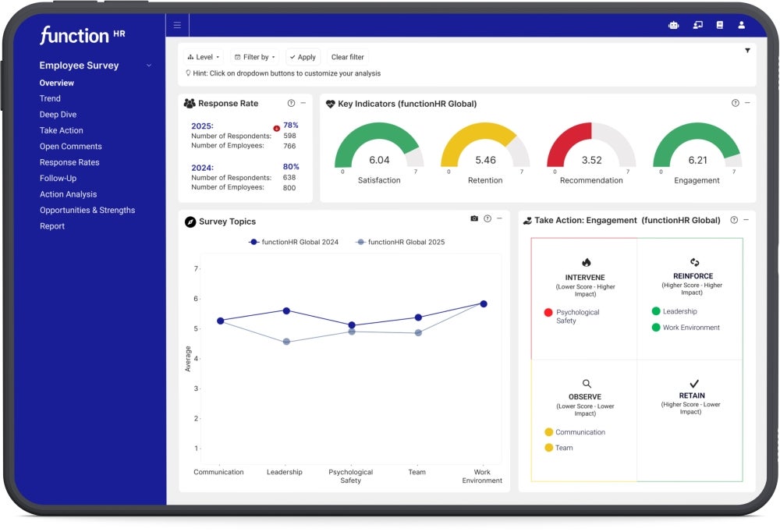Select Communication in the Observe quadrant
The image size is (780, 532).
575,432
